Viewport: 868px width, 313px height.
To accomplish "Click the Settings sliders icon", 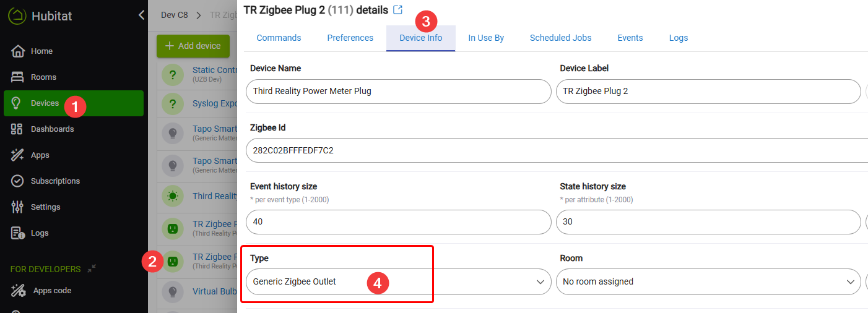I will (x=17, y=207).
